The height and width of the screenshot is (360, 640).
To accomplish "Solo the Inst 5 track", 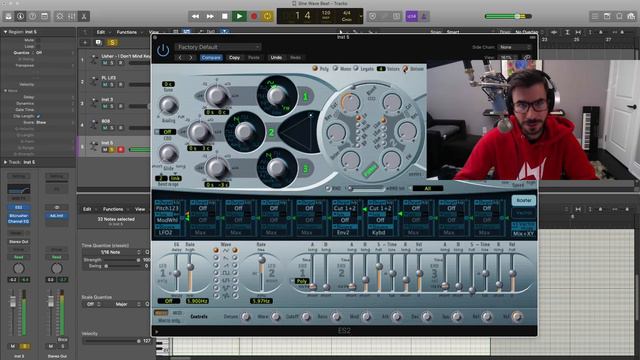I will 112,150.
